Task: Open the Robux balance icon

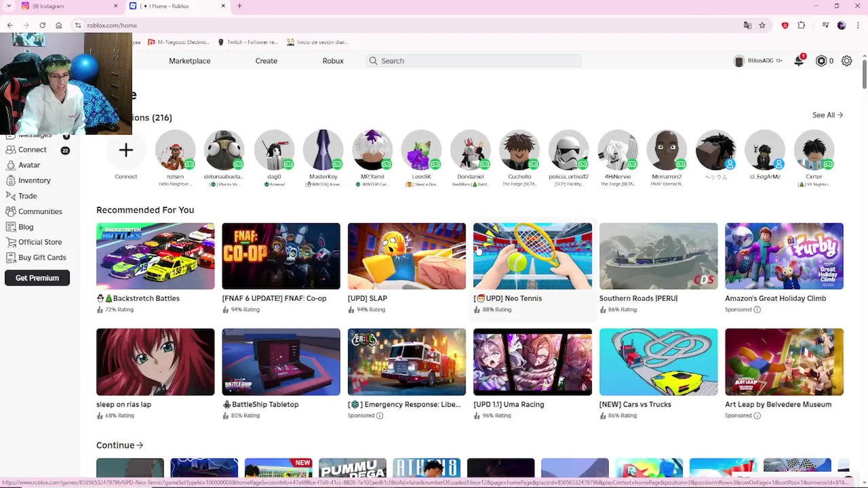Action: point(821,61)
